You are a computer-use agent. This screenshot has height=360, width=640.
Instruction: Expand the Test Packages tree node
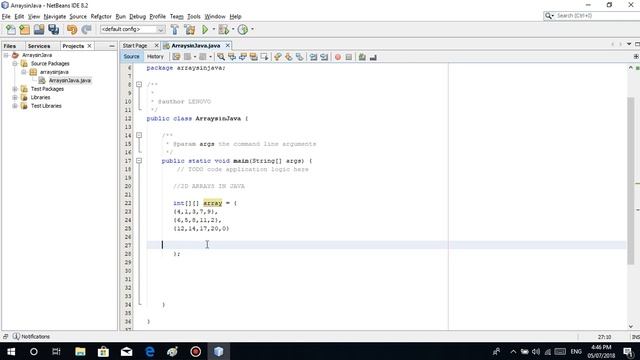click(x=15, y=89)
